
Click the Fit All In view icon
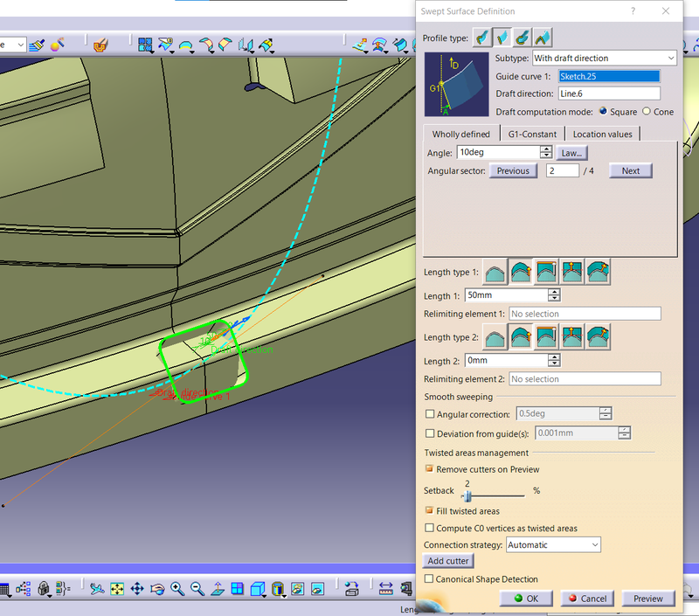point(116,590)
